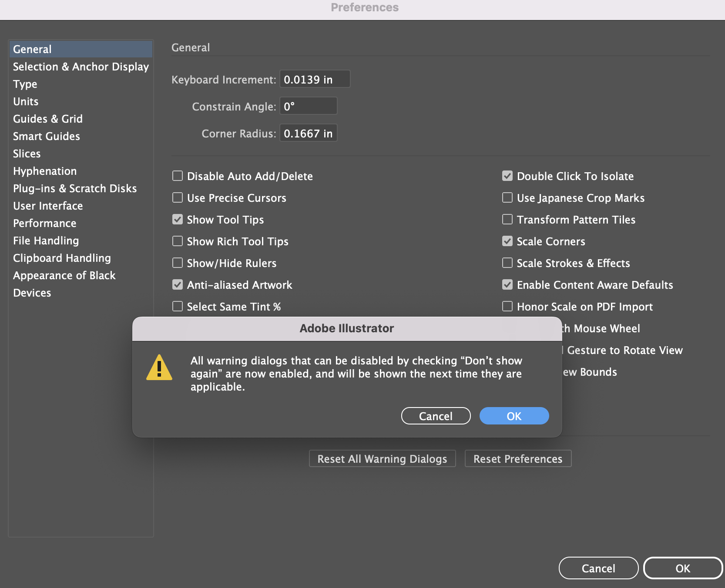Enable Show Rich Tool Tips

tap(177, 241)
